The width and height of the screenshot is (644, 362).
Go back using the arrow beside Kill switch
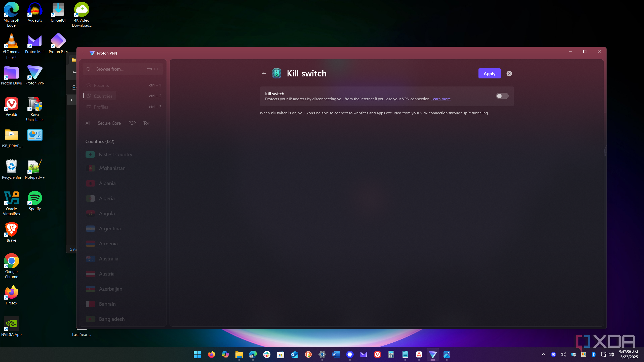[x=264, y=73]
